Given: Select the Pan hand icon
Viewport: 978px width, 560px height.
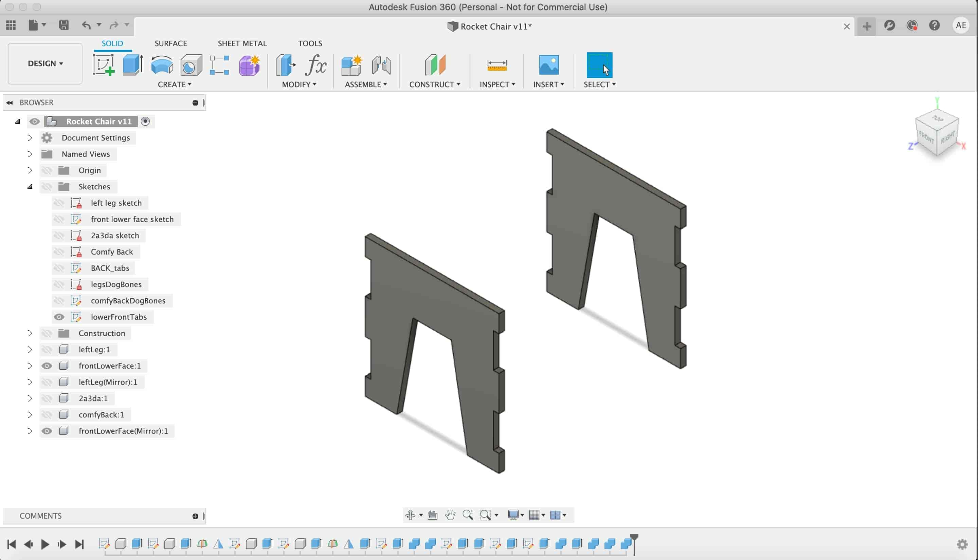Looking at the screenshot, I should (x=450, y=515).
